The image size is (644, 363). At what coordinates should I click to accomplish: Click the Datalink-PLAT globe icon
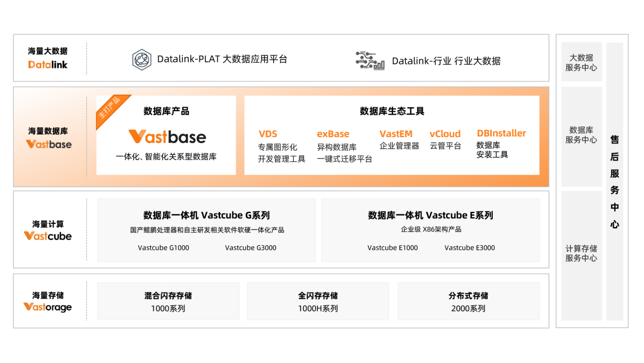point(142,59)
